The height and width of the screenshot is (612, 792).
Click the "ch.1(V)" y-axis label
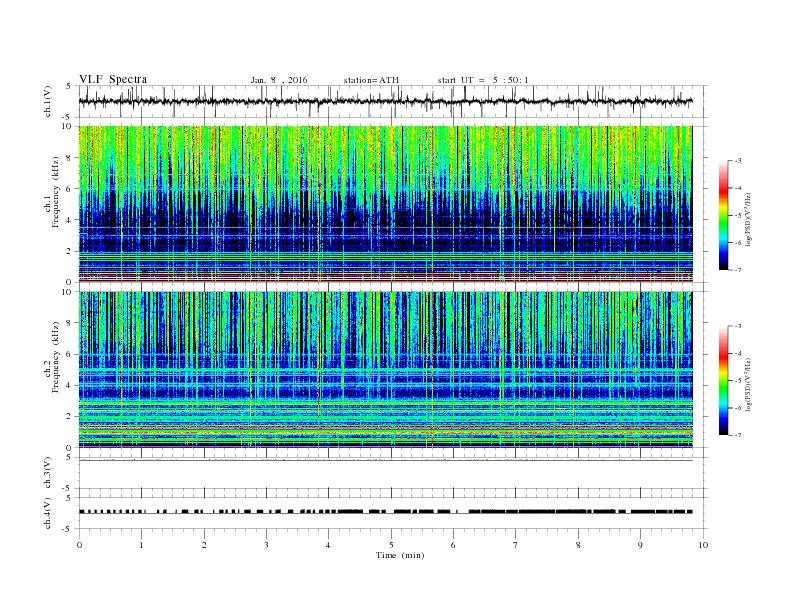[48, 102]
